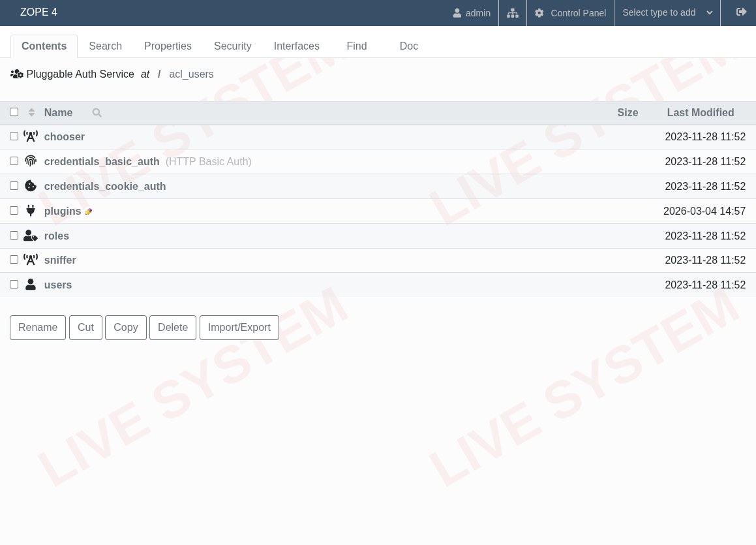Viewport: 756px width, 545px height.
Task: Open the 'Select type to add' dropdown
Action: tap(667, 13)
